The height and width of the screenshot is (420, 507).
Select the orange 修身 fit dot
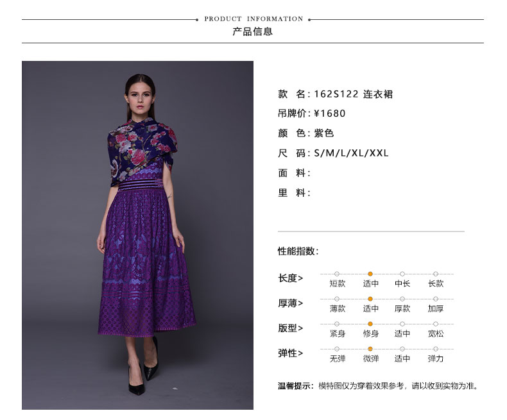click(370, 324)
